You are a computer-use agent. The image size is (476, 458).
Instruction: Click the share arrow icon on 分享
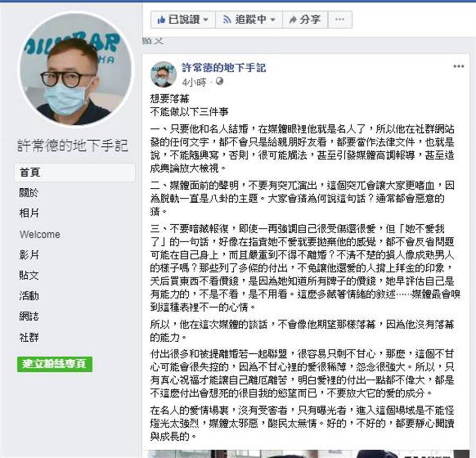point(292,20)
